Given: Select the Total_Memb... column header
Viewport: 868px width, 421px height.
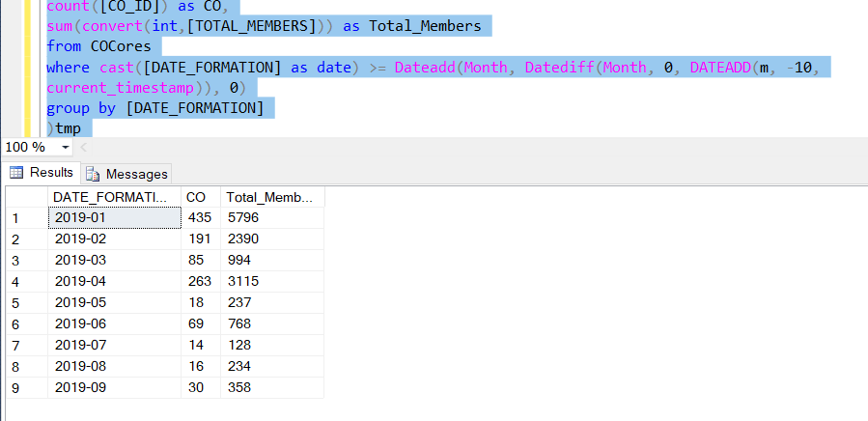Looking at the screenshot, I should [272, 197].
